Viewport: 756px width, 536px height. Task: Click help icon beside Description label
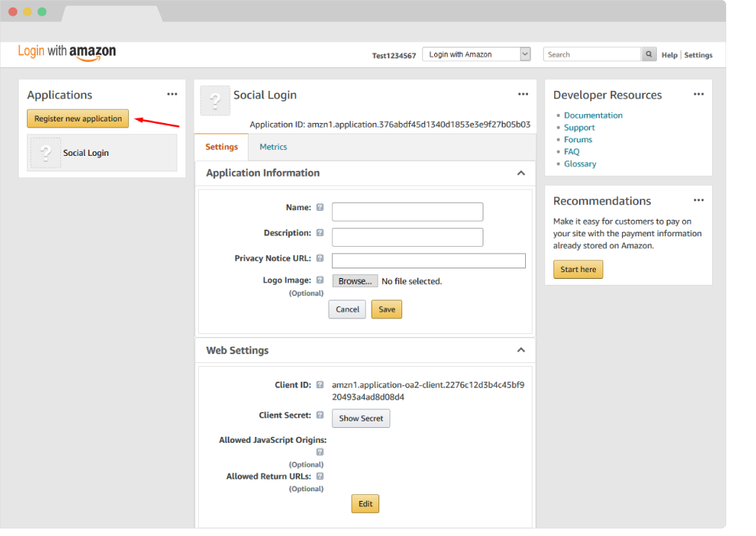click(x=320, y=233)
